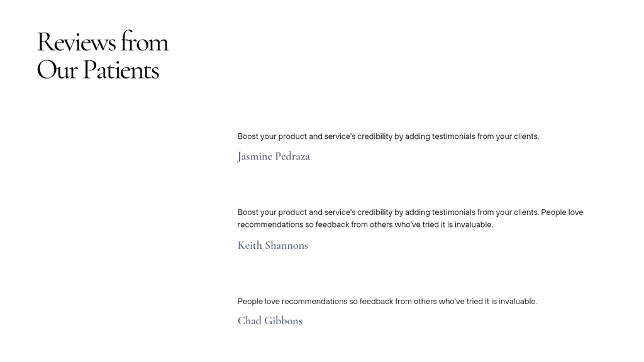Select the Jasmine Pedraza reviewer name
Image resolution: width=644 pixels, height=362 pixels.
point(274,156)
